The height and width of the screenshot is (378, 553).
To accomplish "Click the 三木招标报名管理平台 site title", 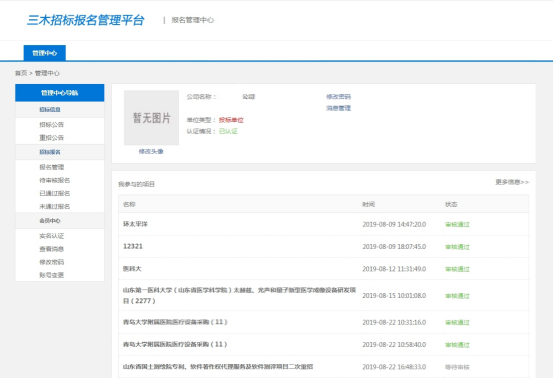I will tap(86, 20).
